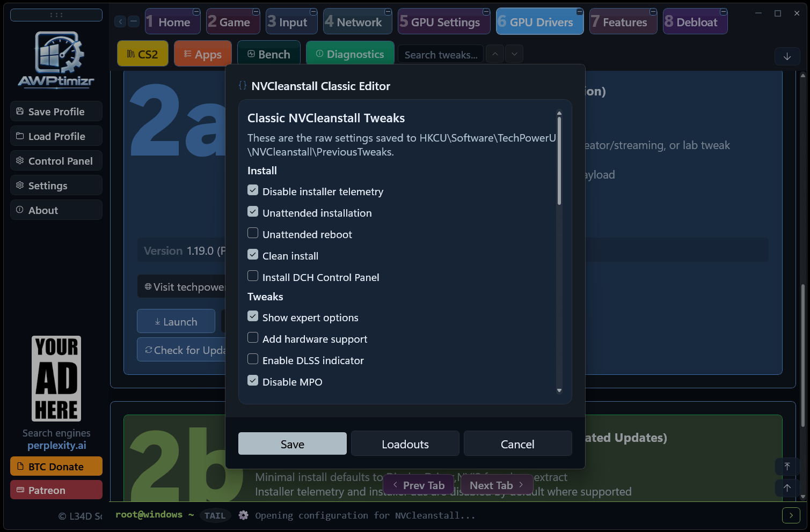Open the About page
This screenshot has width=810, height=532.
coord(56,210)
